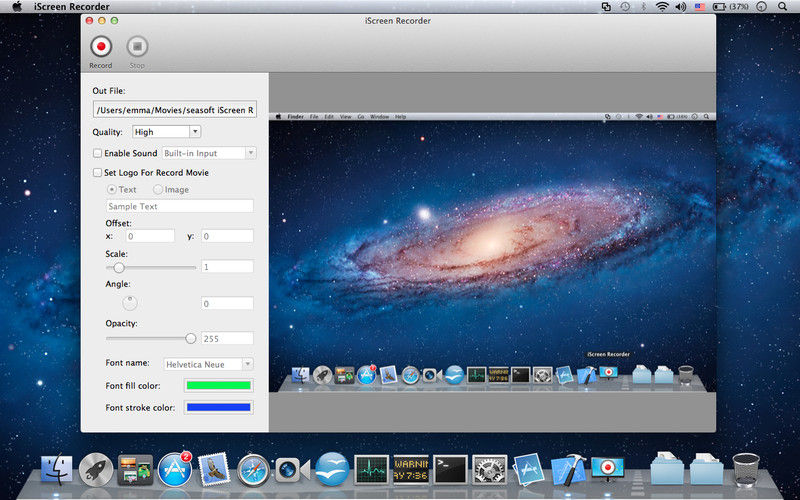Click the Opacity slider knob
This screenshot has height=500, width=800.
pyautogui.click(x=191, y=338)
